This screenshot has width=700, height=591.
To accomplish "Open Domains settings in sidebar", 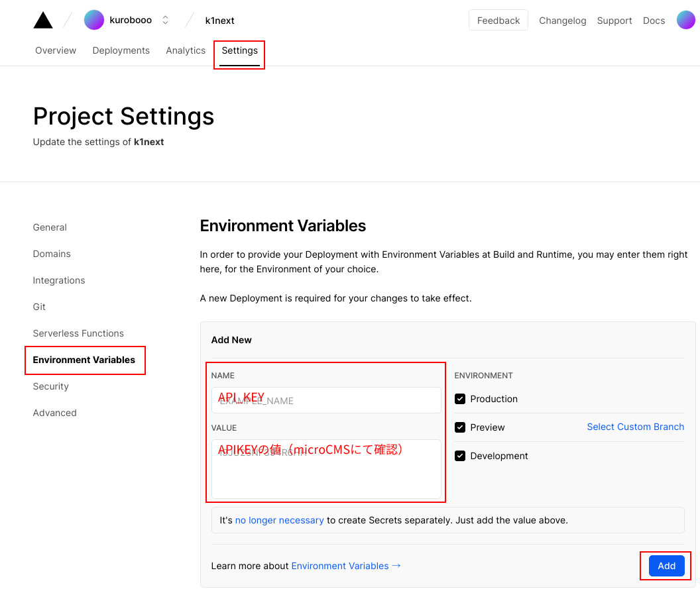I will click(x=52, y=254).
